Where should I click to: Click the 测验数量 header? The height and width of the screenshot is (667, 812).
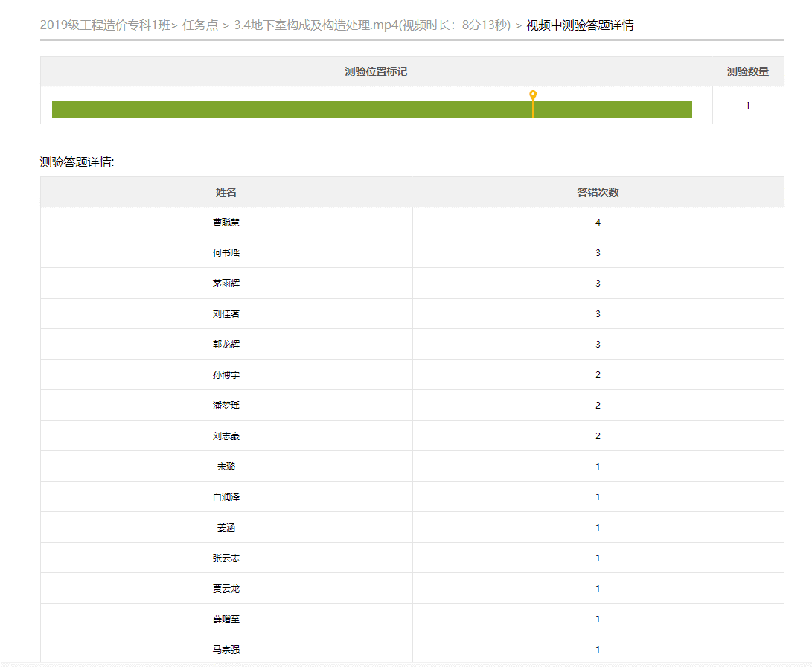[747, 71]
